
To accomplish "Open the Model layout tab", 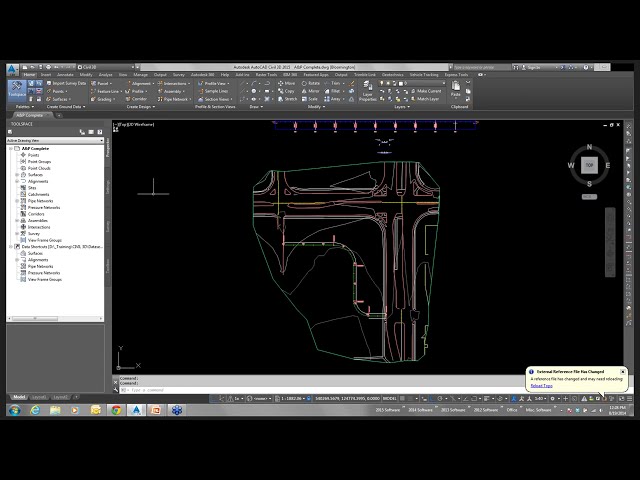I will pyautogui.click(x=19, y=397).
